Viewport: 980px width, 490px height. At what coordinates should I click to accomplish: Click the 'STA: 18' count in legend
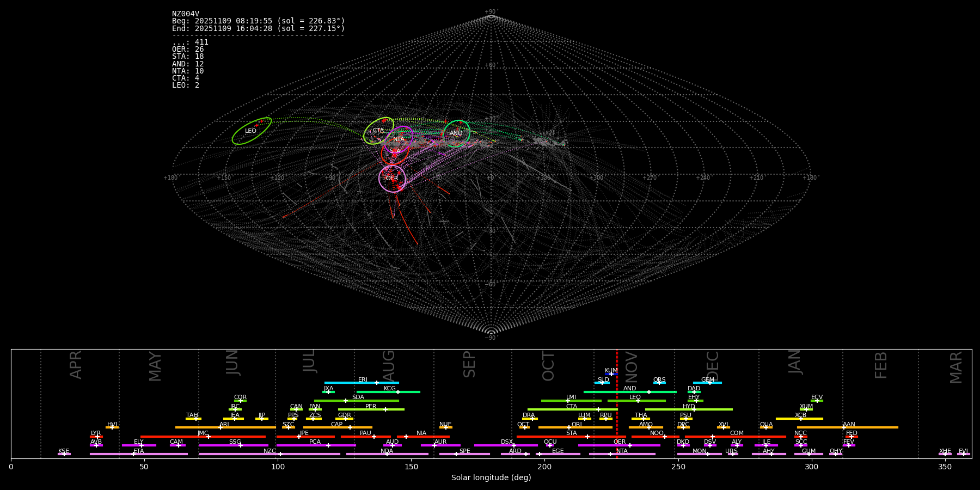[x=188, y=57]
